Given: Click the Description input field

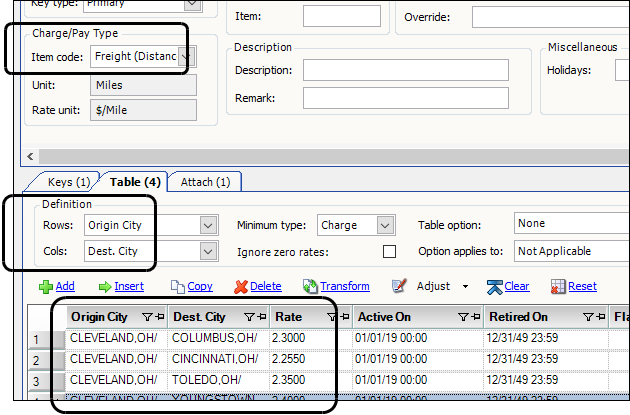Looking at the screenshot, I should pyautogui.click(x=406, y=70).
